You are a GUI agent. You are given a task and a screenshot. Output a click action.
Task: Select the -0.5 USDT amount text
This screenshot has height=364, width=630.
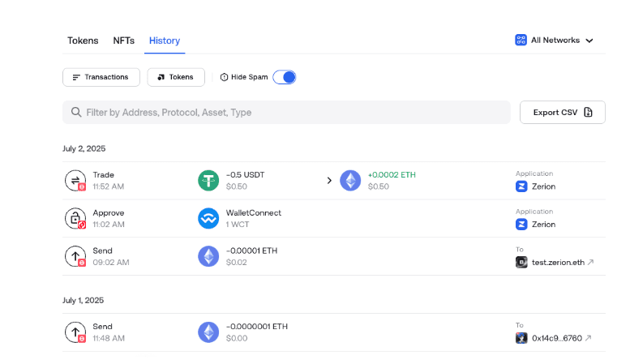click(245, 175)
